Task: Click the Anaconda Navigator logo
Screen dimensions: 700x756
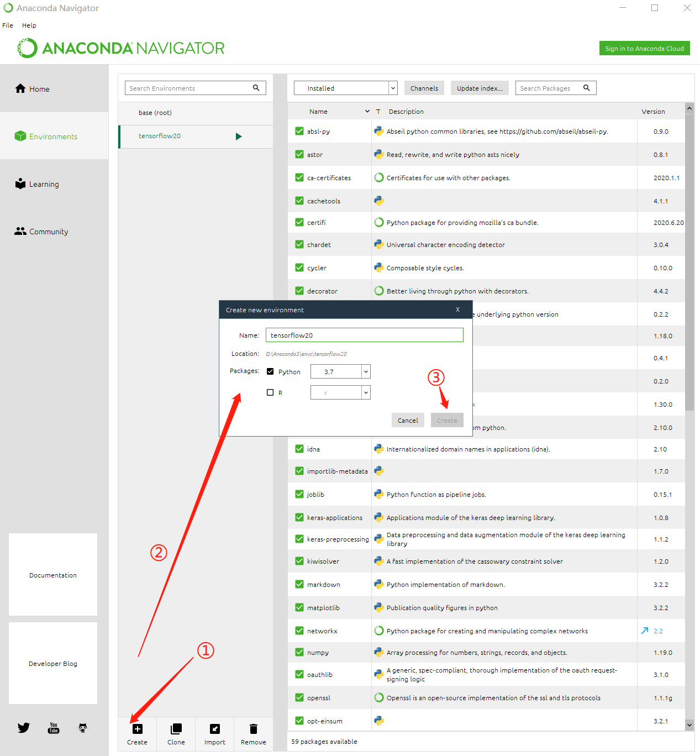Action: 121,48
